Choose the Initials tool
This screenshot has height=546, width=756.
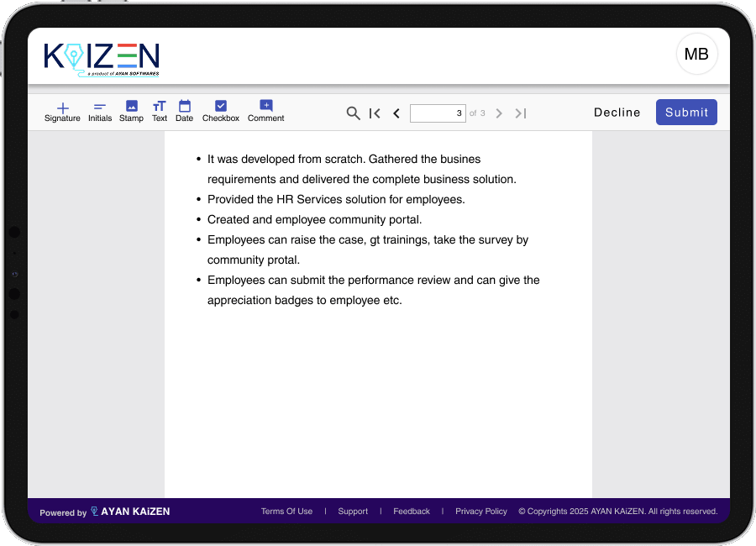[100, 112]
